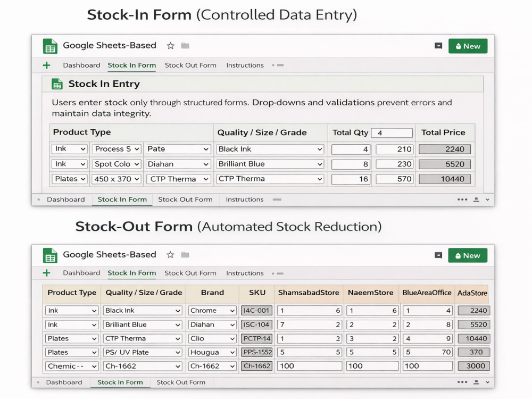Click the person icon in the bottom panel footer
Viewport: 532px width, 399px height.
tap(476, 382)
